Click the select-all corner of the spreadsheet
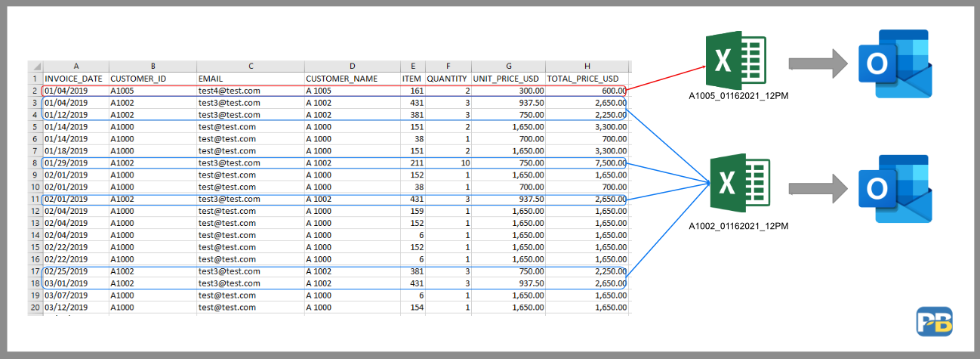980x359 pixels. 35,67
